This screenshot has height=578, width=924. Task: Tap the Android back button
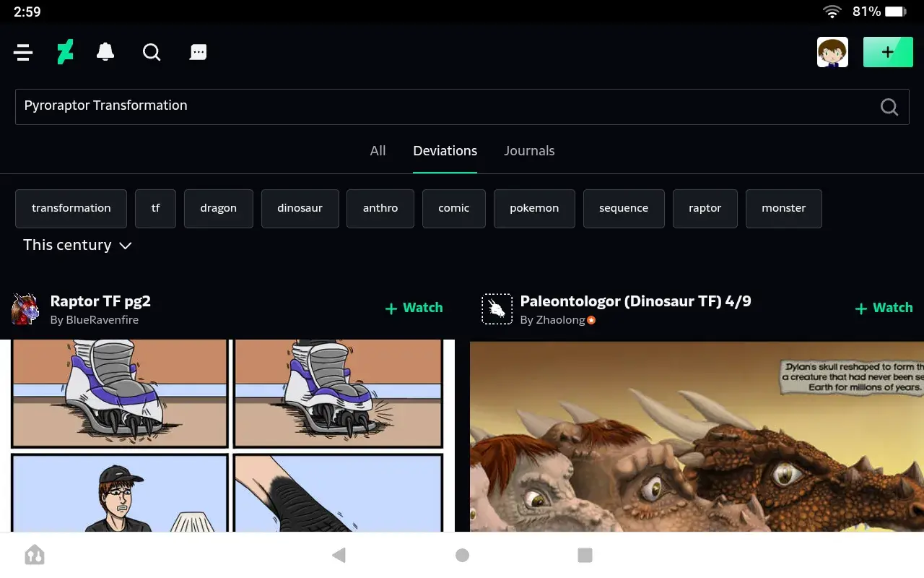[x=339, y=555]
